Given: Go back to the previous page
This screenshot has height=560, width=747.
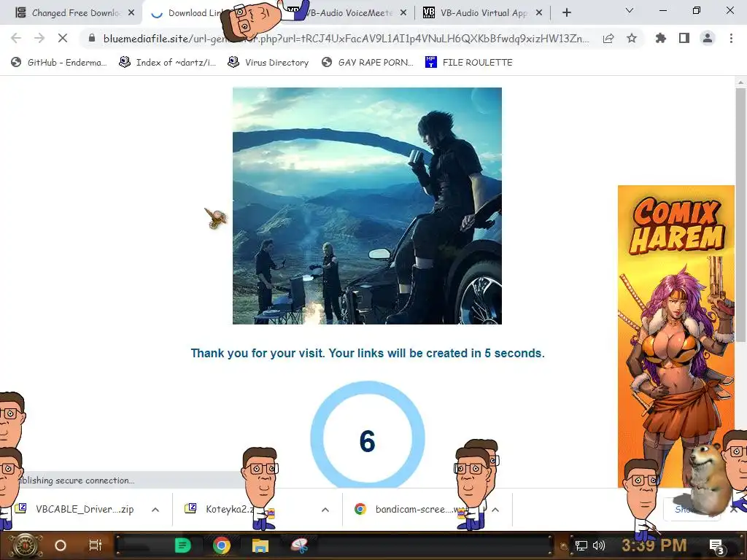Looking at the screenshot, I should point(16,38).
